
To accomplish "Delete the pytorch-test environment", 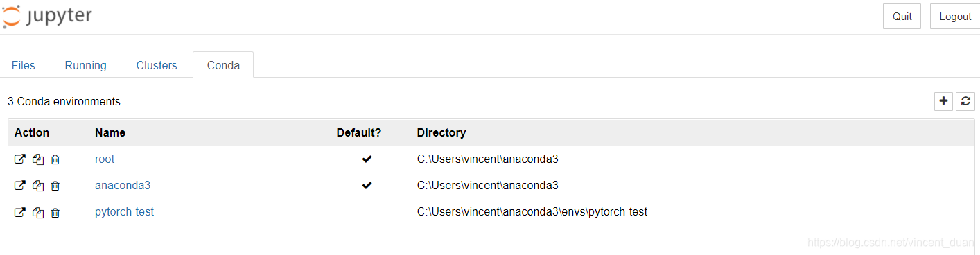I will coord(55,212).
